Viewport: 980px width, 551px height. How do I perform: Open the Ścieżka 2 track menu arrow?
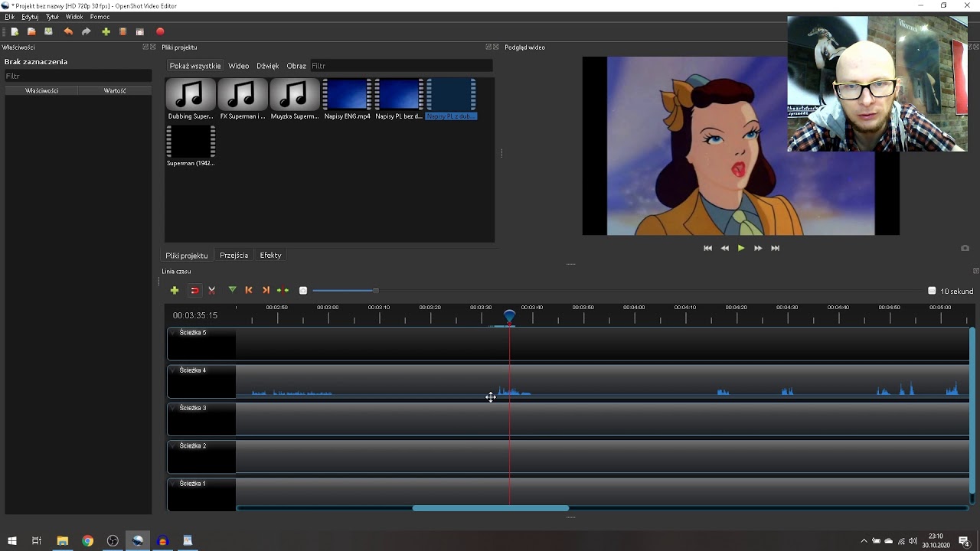coord(173,445)
